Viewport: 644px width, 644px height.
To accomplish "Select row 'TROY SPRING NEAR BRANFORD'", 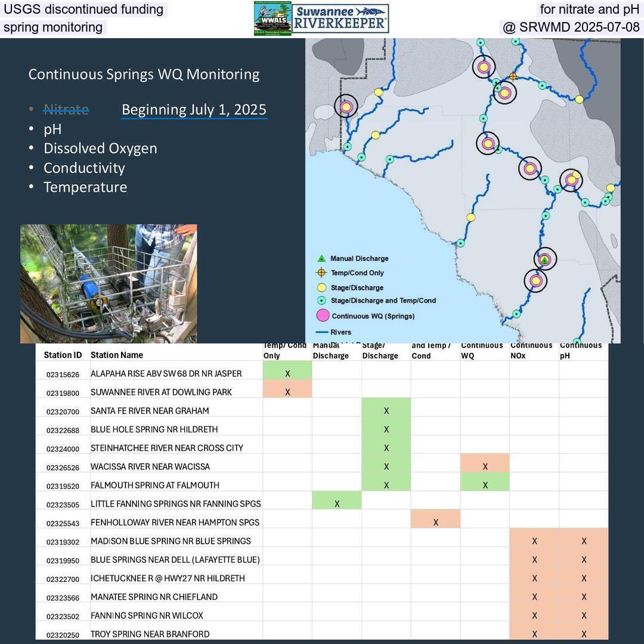I will click(x=321, y=630).
